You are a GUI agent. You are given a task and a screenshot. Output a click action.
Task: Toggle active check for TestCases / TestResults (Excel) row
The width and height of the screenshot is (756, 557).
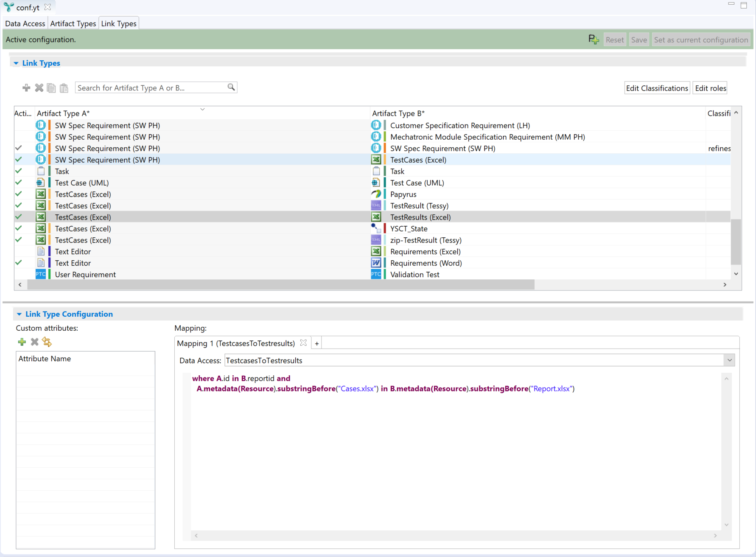coord(19,217)
